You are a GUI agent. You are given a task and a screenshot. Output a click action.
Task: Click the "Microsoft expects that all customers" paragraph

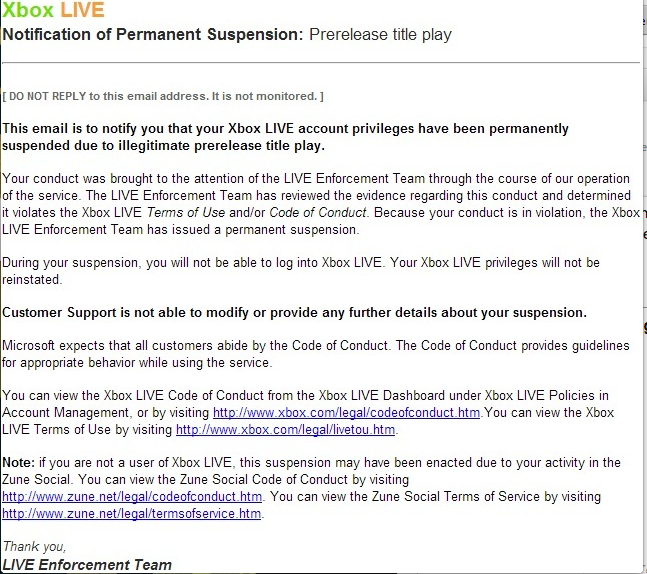click(x=316, y=354)
